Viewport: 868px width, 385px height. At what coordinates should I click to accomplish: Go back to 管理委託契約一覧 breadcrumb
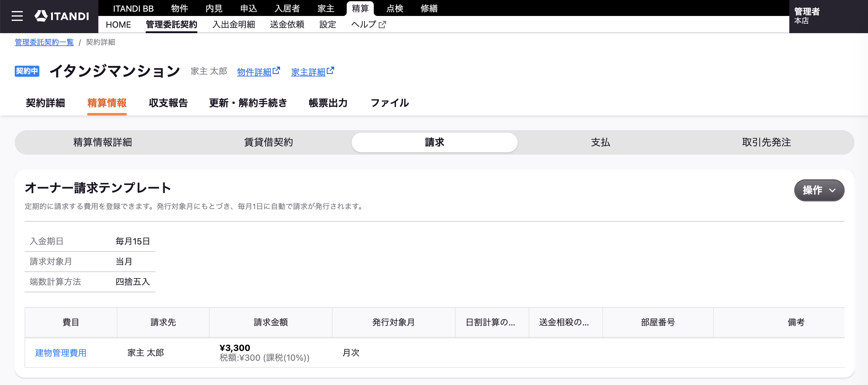click(x=44, y=42)
